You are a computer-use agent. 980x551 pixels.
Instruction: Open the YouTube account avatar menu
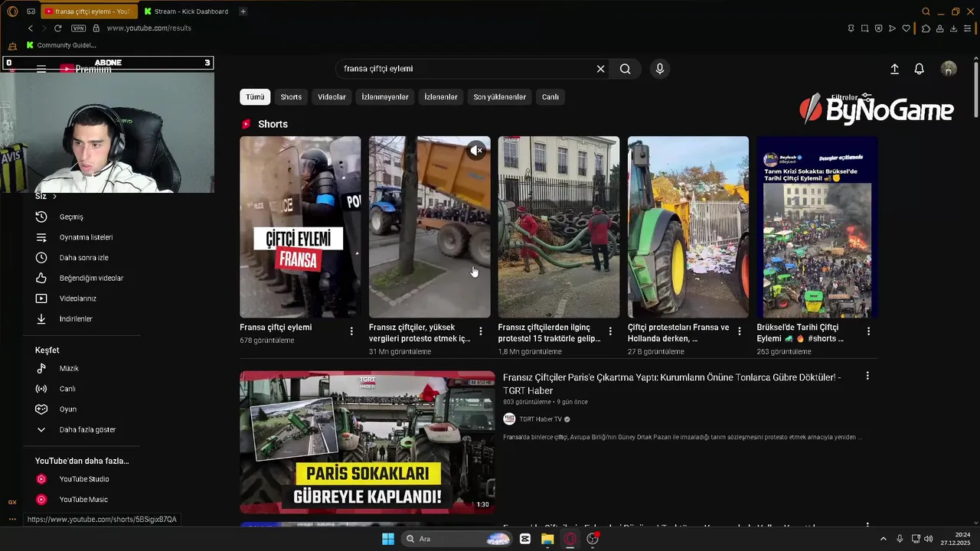[x=949, y=69]
